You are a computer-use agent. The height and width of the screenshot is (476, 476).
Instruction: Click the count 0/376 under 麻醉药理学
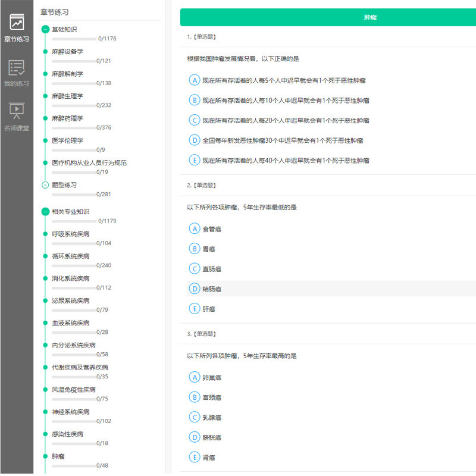coord(104,127)
